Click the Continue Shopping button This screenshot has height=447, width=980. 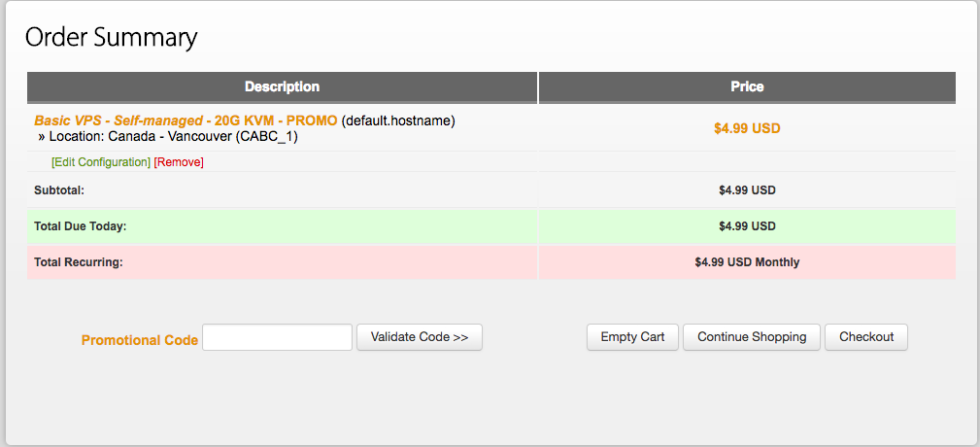coord(752,337)
